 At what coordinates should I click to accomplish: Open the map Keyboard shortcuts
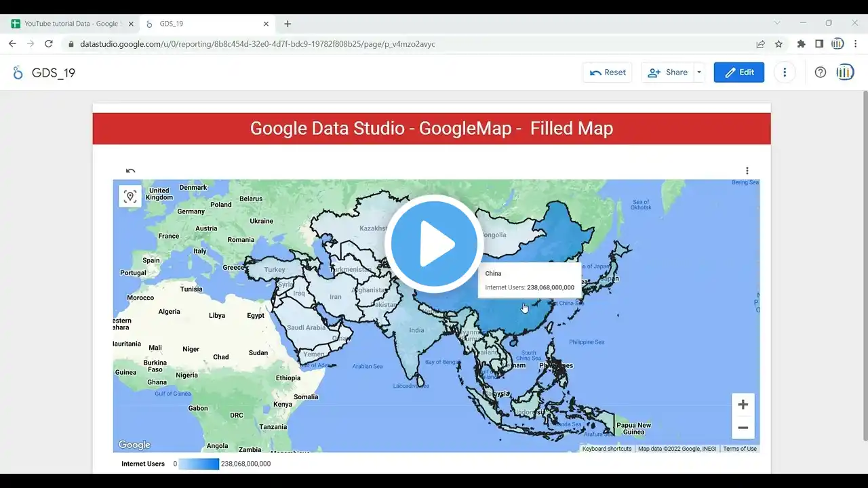click(x=607, y=449)
